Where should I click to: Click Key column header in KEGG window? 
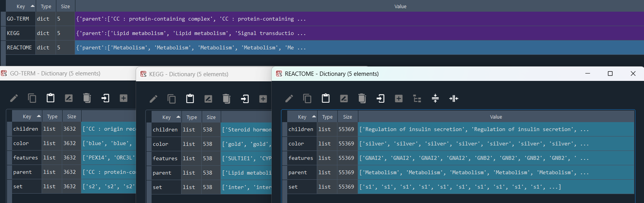166,117
